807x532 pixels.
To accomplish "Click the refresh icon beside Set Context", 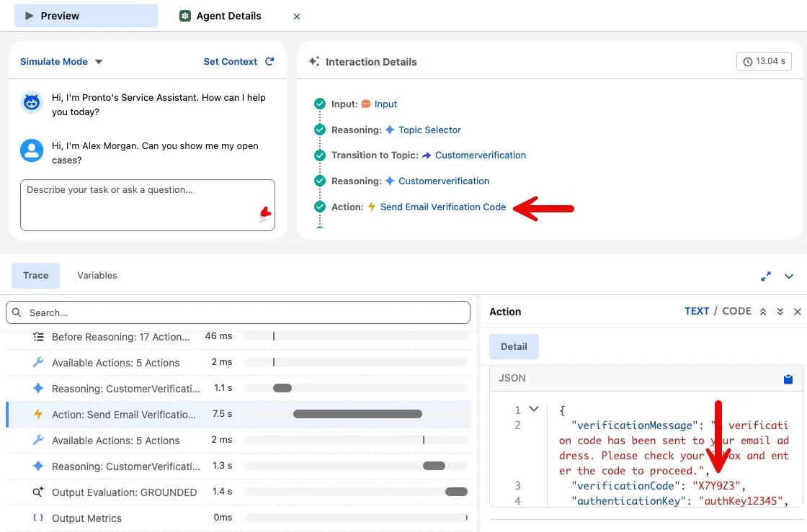I will pos(269,62).
